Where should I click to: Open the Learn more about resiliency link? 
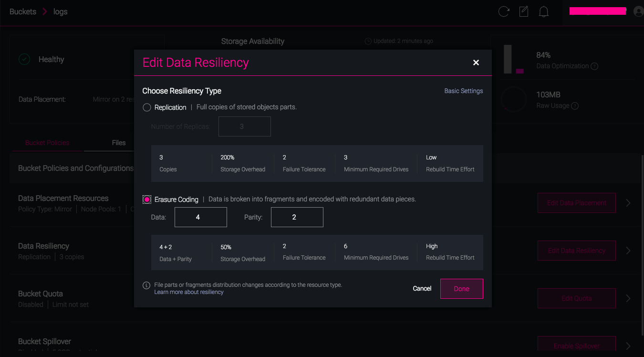click(188, 292)
